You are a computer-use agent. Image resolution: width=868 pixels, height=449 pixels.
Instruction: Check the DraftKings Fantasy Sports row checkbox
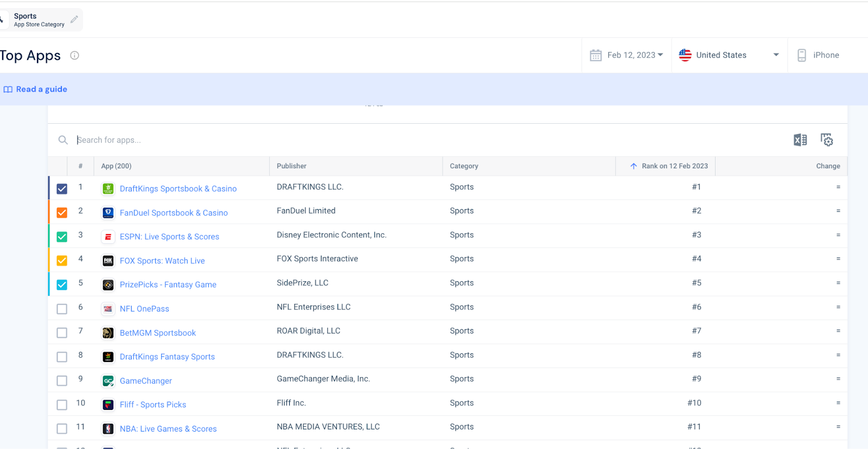click(62, 357)
